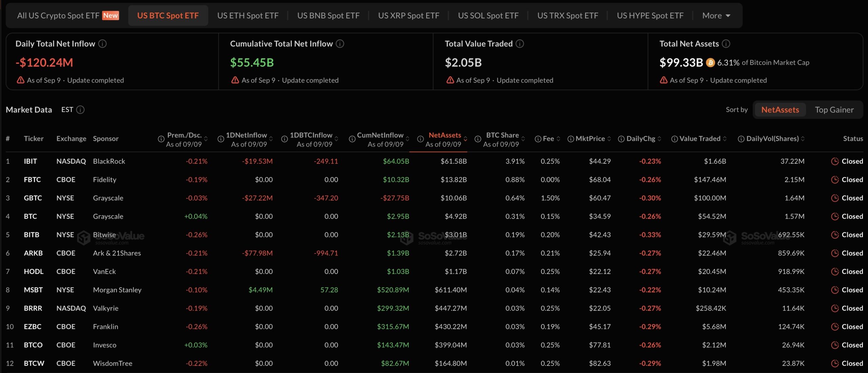The height and width of the screenshot is (373, 868).
Task: Click info icon before 1DNetInflow column
Action: 221,139
